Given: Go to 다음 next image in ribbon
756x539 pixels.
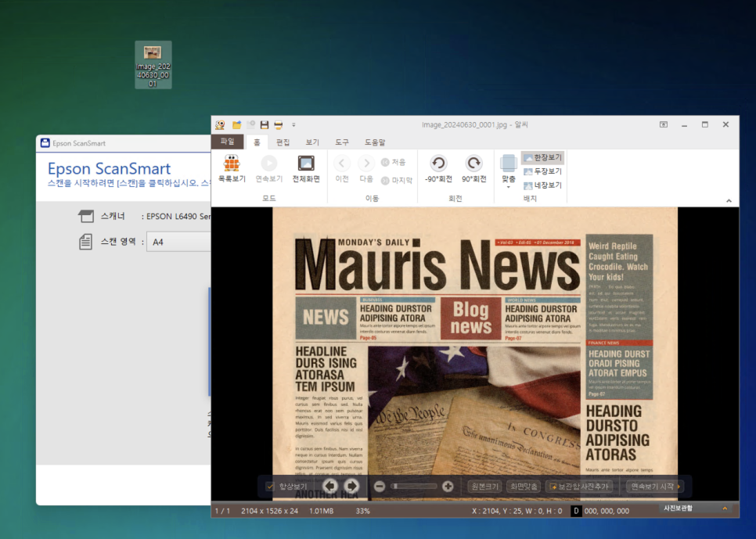Looking at the screenshot, I should point(366,169).
